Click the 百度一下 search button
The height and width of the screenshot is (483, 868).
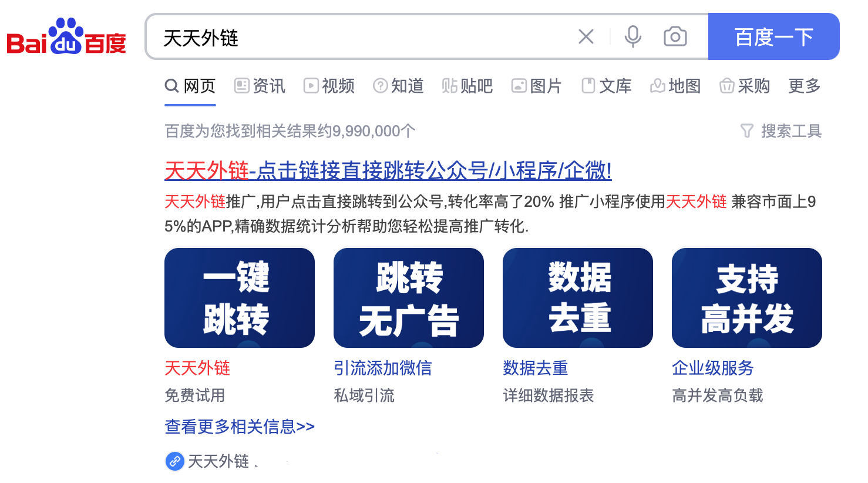(x=773, y=36)
